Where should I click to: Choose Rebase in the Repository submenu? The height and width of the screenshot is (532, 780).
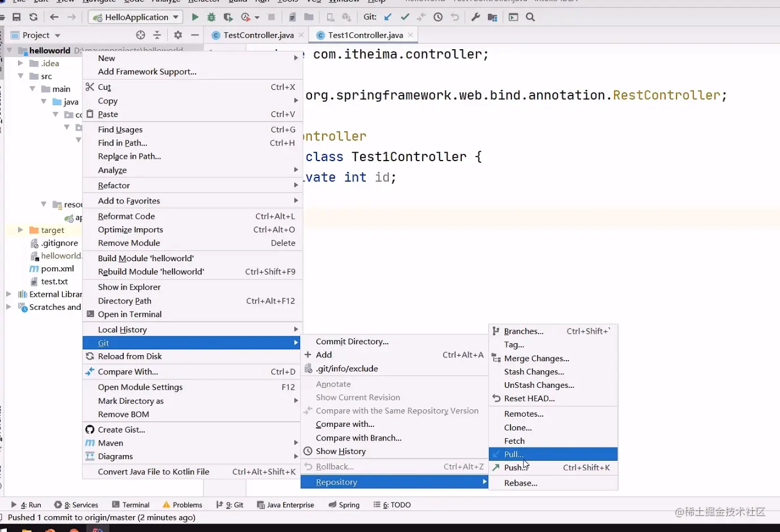[x=553, y=483]
